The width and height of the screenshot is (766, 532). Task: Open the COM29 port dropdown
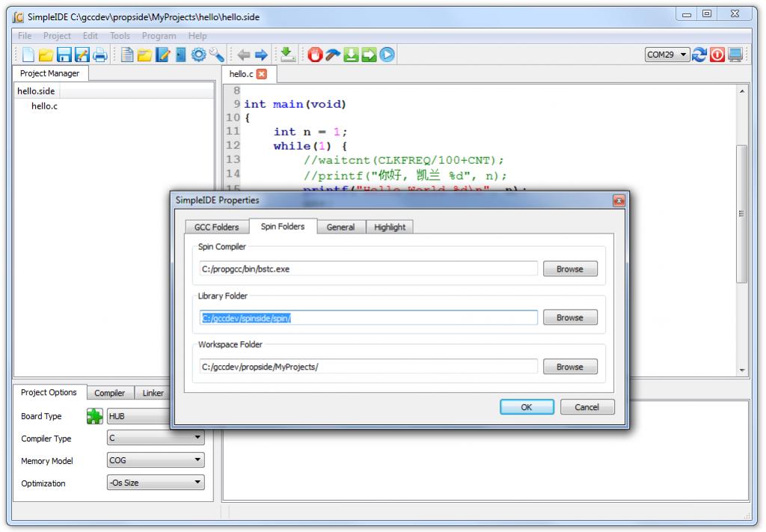pyautogui.click(x=667, y=55)
